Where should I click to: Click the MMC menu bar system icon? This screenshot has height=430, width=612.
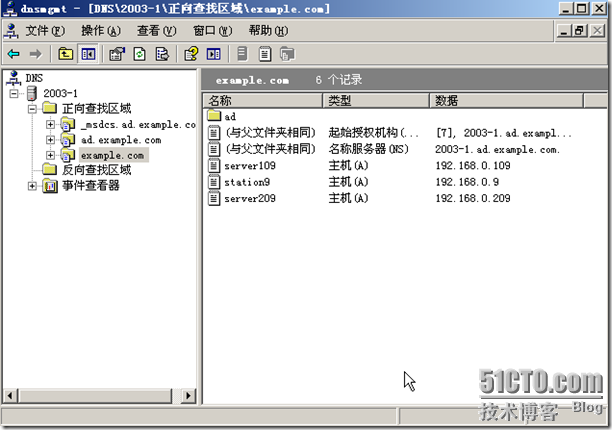tap(11, 31)
